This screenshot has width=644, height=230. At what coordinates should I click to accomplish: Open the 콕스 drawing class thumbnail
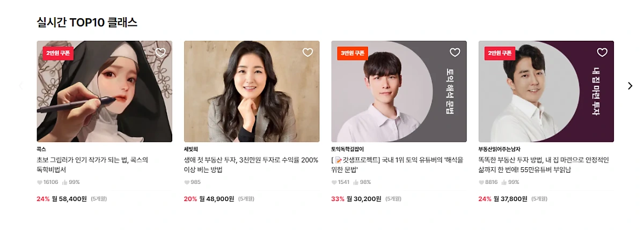point(105,92)
